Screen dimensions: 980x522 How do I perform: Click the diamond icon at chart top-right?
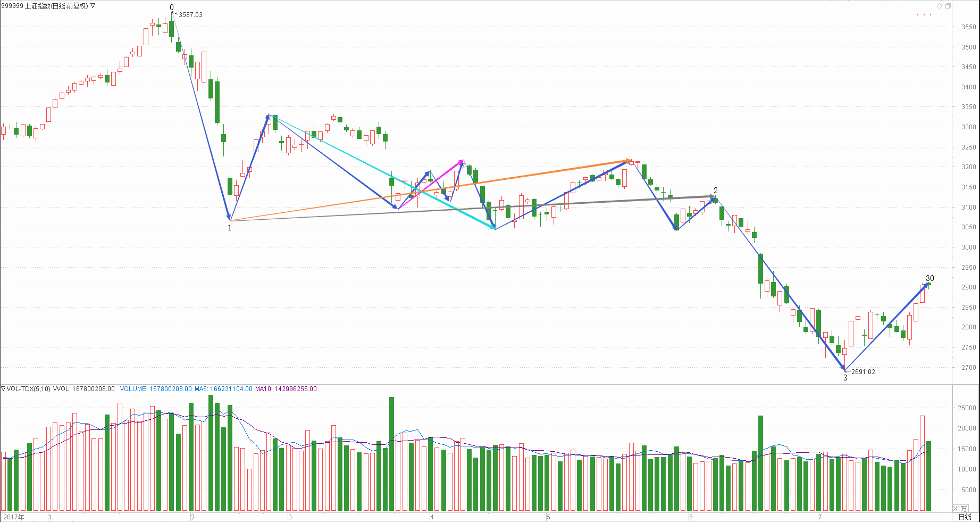940,6
